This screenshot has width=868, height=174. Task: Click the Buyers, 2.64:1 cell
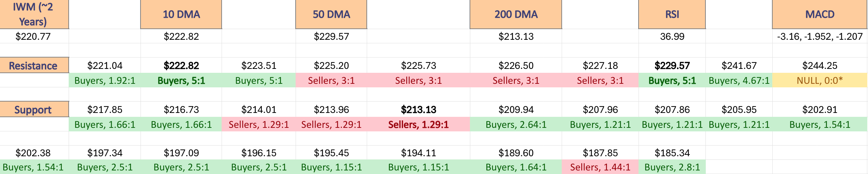[516, 124]
